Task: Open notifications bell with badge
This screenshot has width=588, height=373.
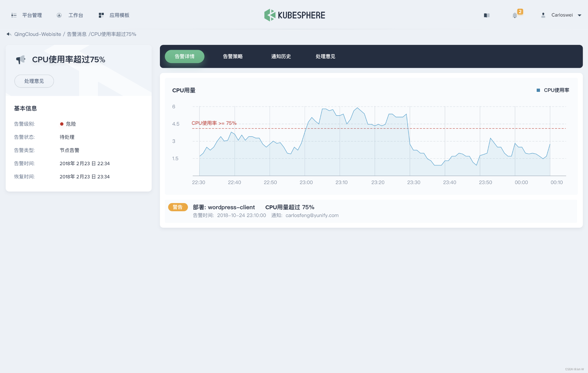Action: click(515, 15)
